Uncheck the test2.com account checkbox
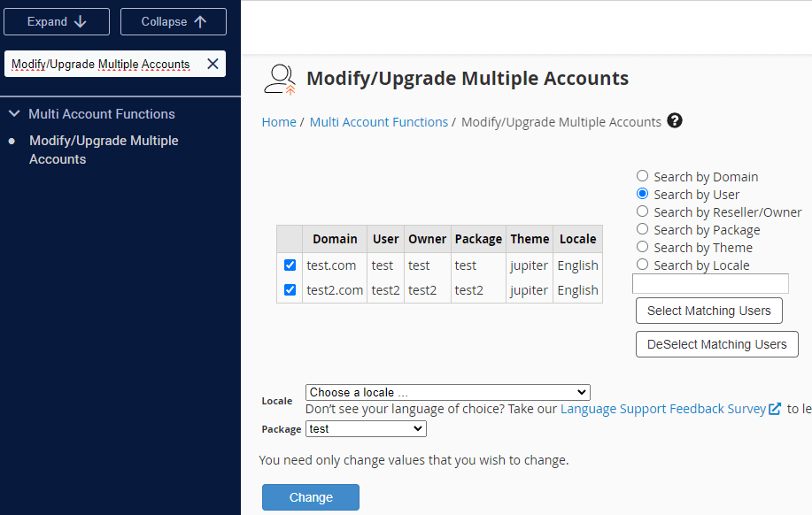The height and width of the screenshot is (515, 812). [x=290, y=290]
